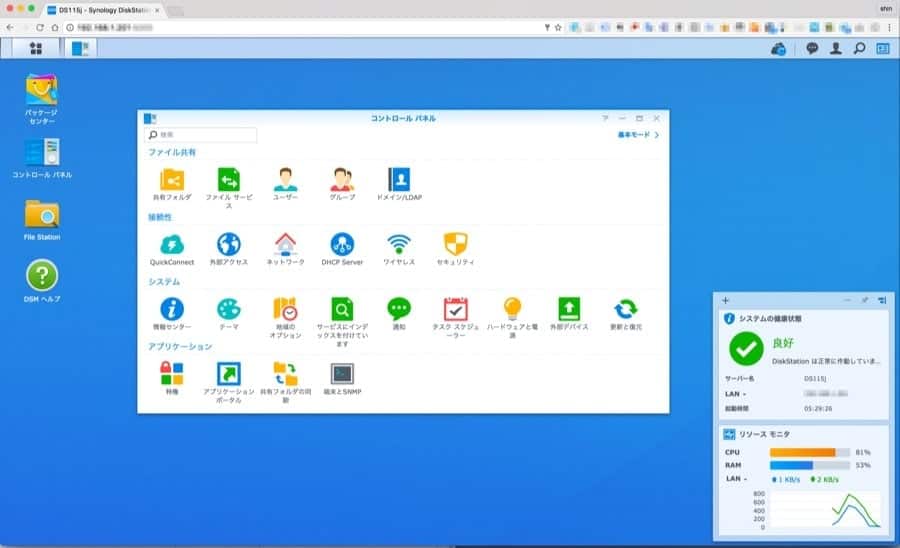This screenshot has width=900, height=548.
Task: Open help button in Control Panel title bar
Action: [x=605, y=118]
